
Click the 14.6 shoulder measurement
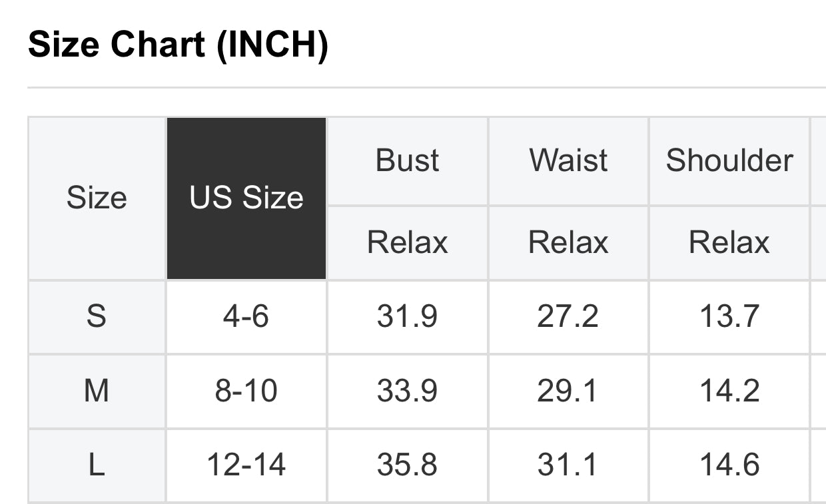729,465
